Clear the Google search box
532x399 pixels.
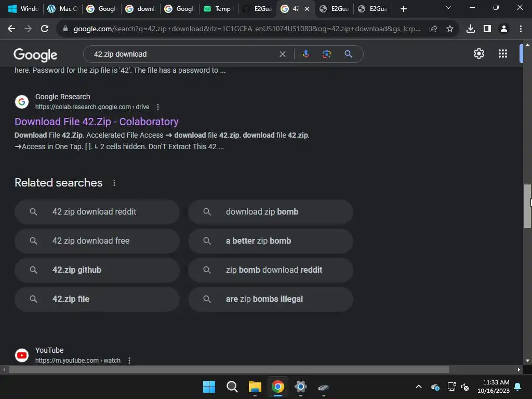(x=282, y=54)
